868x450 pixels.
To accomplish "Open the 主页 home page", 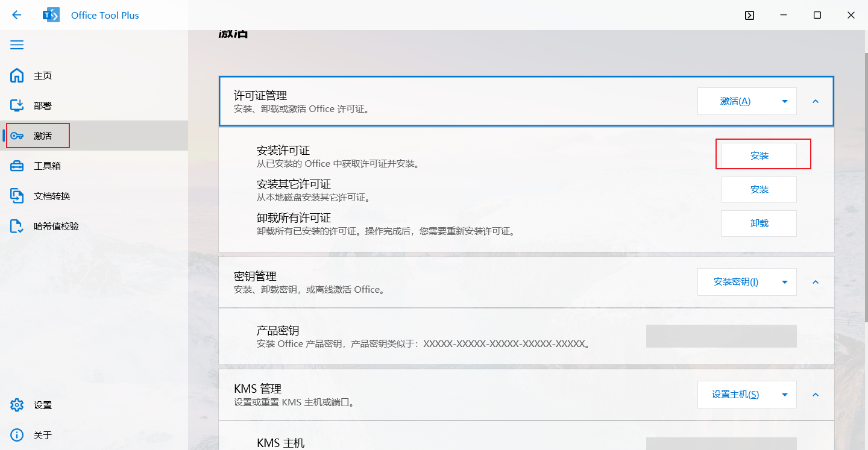I will tap(94, 75).
